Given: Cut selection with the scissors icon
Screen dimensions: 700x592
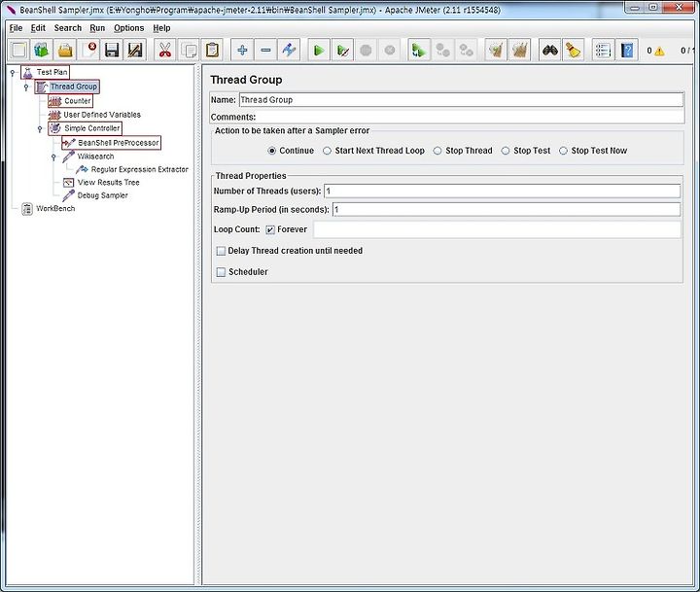Looking at the screenshot, I should click(x=165, y=50).
